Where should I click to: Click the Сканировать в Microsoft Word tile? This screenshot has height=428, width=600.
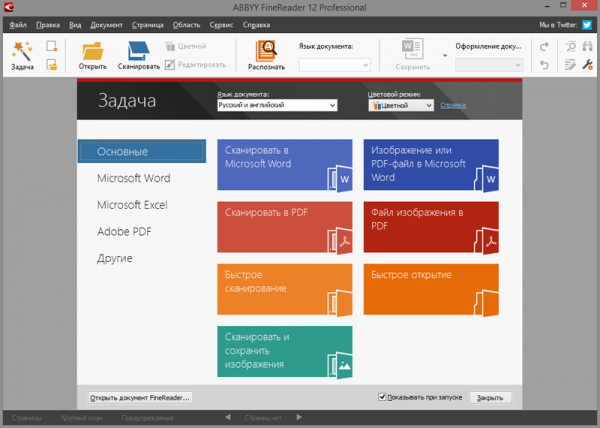point(284,164)
